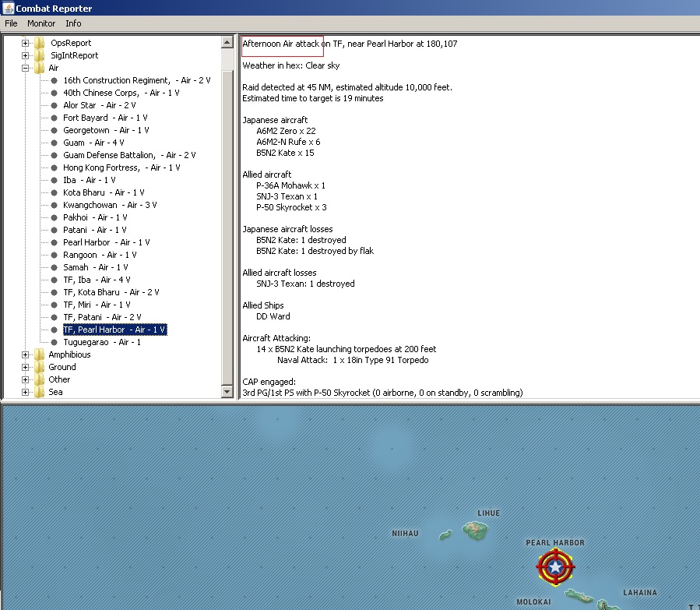Click the red target marker on Pearl Harbor
This screenshot has height=610, width=700.
[x=555, y=567]
